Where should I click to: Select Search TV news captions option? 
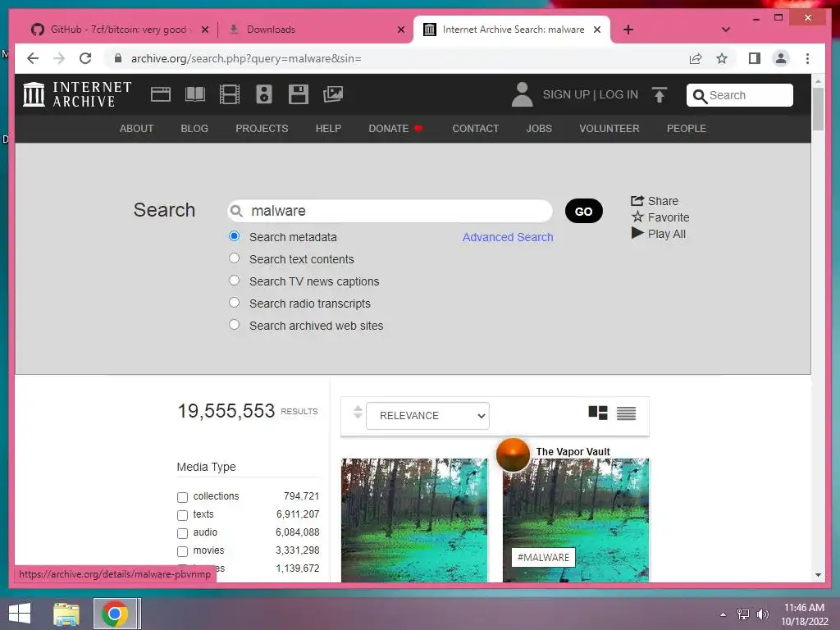pos(234,281)
